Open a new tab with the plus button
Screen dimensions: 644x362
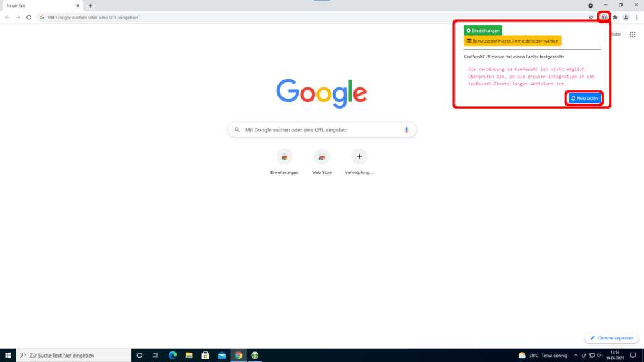pos(91,6)
